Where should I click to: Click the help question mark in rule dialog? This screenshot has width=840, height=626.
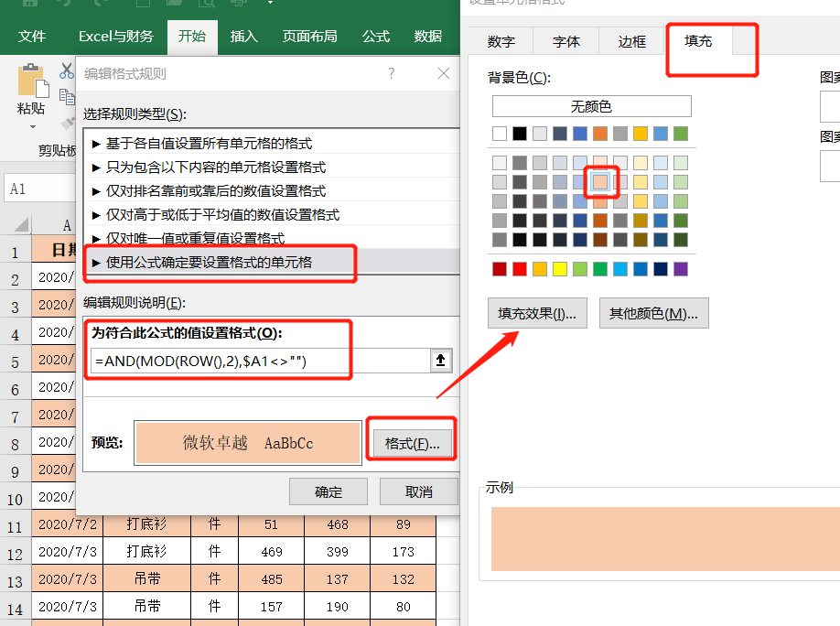[x=392, y=73]
